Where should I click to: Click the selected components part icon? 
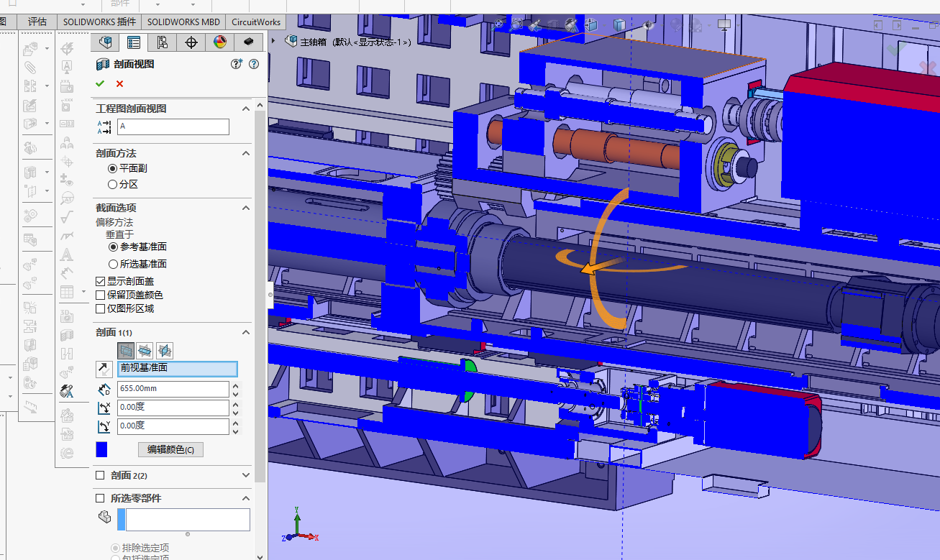(x=104, y=517)
